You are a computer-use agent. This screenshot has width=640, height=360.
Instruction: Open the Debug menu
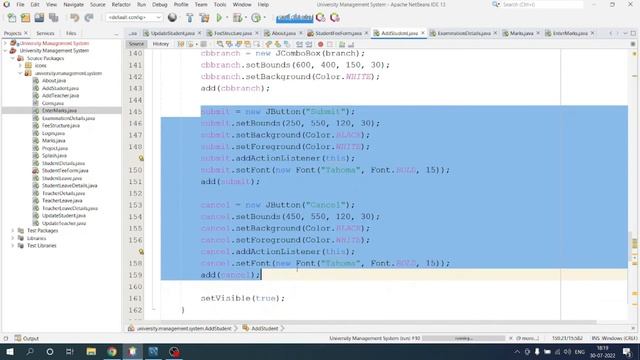coord(160,4)
